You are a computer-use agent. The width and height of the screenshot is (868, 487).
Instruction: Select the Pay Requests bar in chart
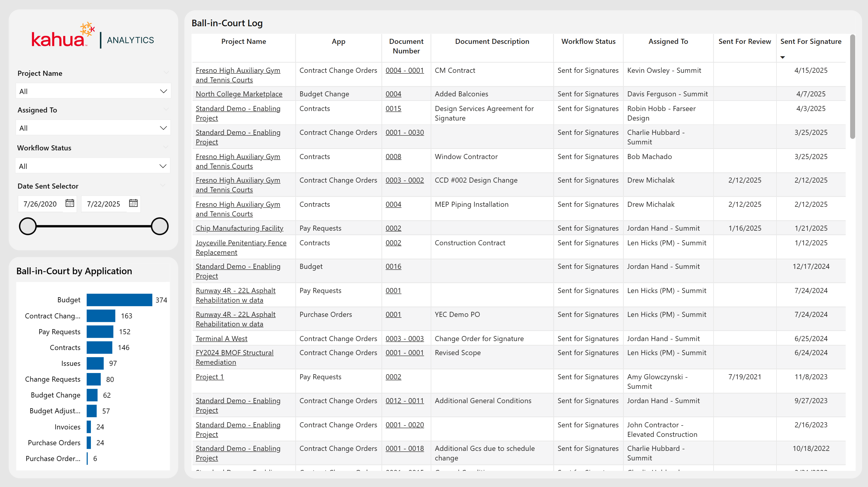100,332
